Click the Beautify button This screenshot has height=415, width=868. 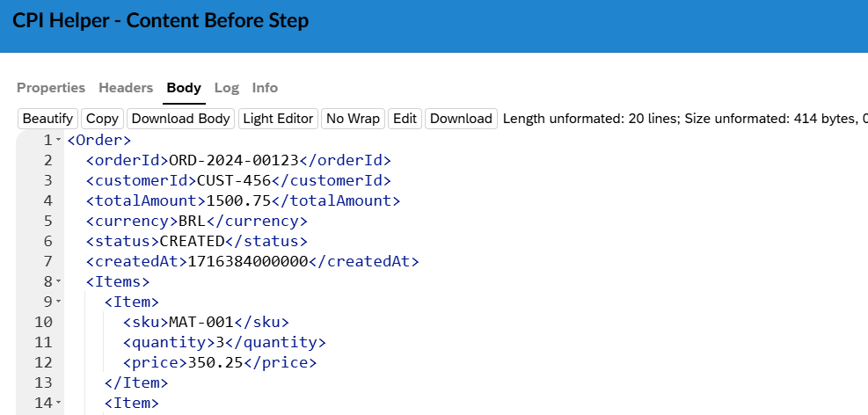click(x=48, y=119)
